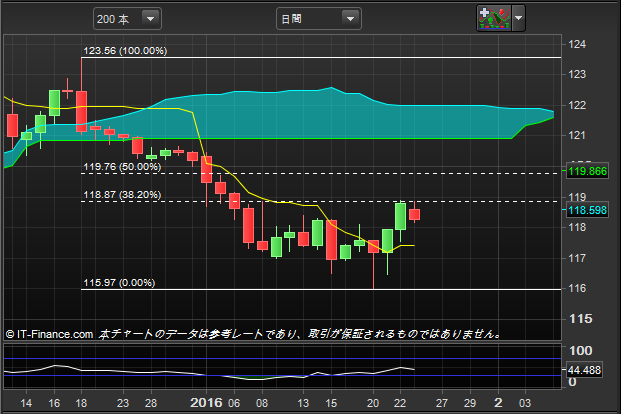621x414 pixels.
Task: Click the 121 price axis label
Action: [x=577, y=135]
